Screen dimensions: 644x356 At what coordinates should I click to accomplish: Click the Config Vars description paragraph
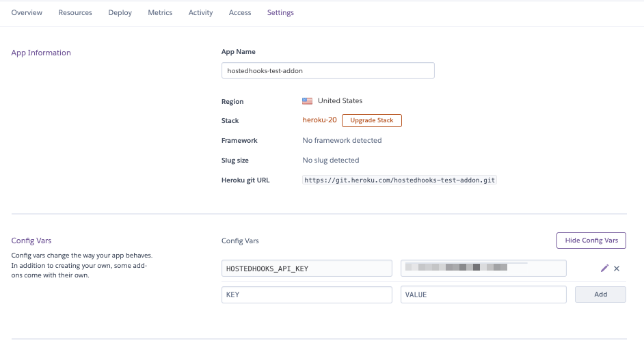[82, 265]
